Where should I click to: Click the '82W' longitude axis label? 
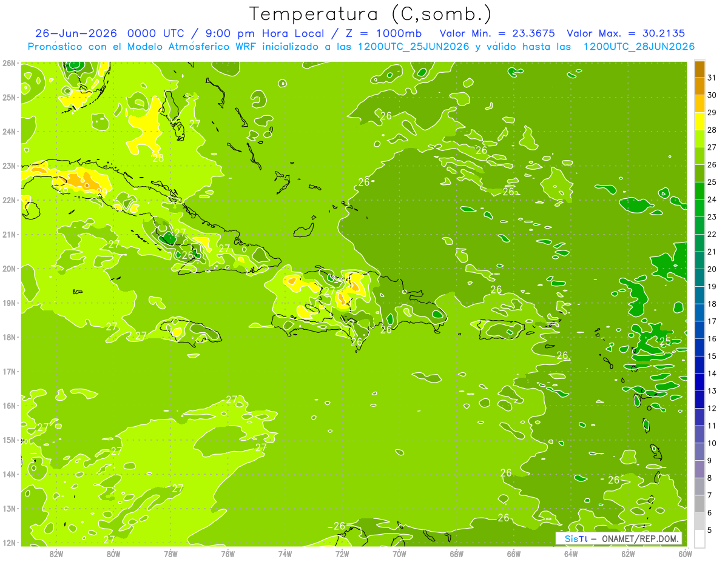click(56, 554)
